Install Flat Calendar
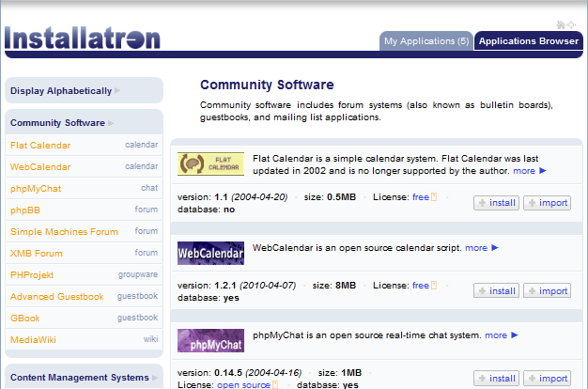This screenshot has width=588, height=389. tap(496, 203)
